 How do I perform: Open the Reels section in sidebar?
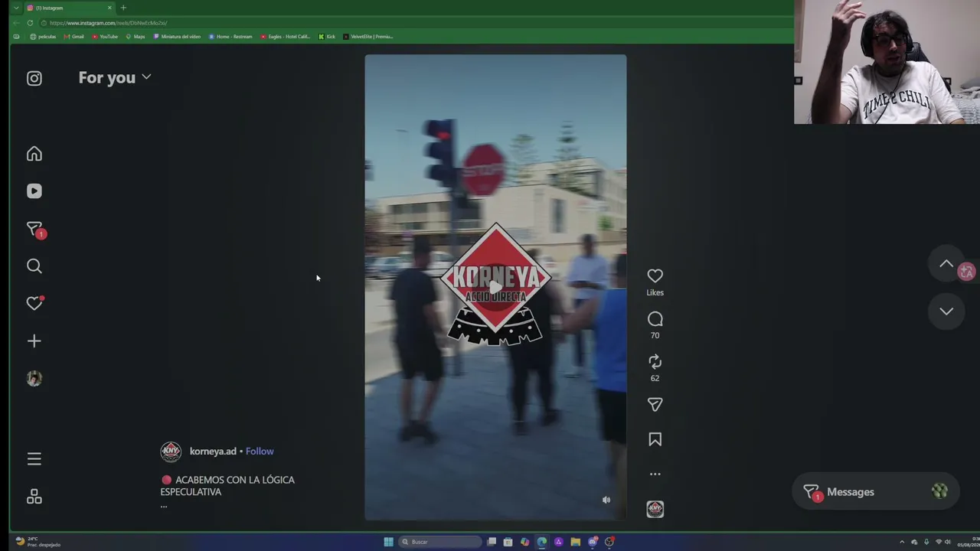click(x=34, y=191)
